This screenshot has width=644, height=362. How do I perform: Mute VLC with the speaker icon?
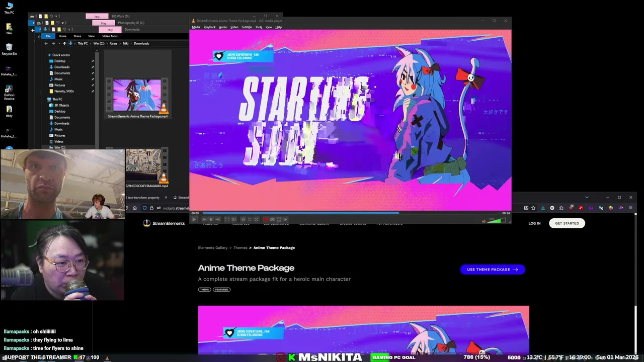click(484, 220)
